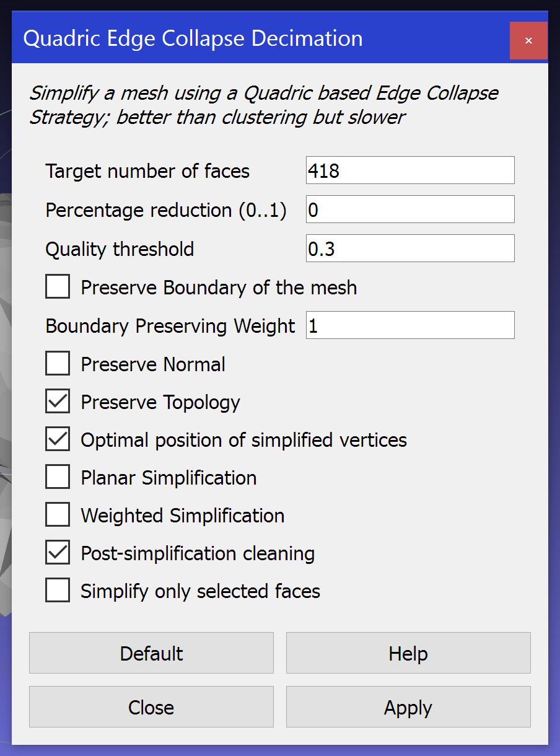Enable the Preserve Normal checkbox
This screenshot has width=560, height=756.
[58, 364]
